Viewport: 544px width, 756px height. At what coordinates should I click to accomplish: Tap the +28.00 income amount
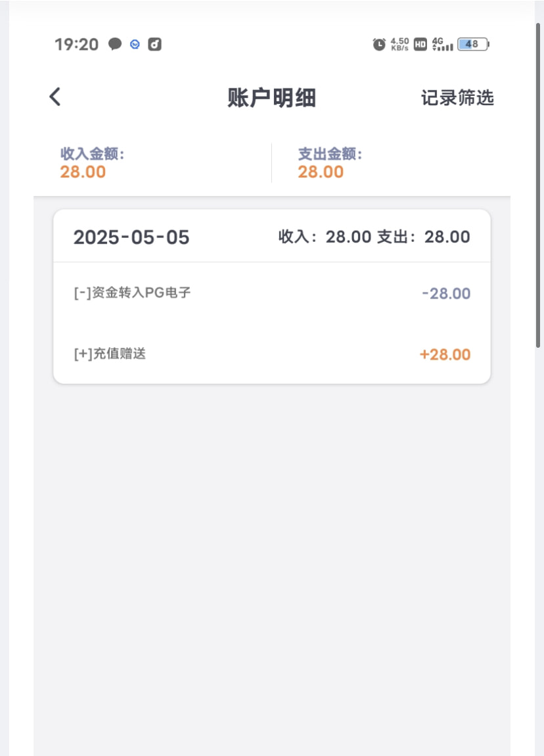(x=445, y=355)
